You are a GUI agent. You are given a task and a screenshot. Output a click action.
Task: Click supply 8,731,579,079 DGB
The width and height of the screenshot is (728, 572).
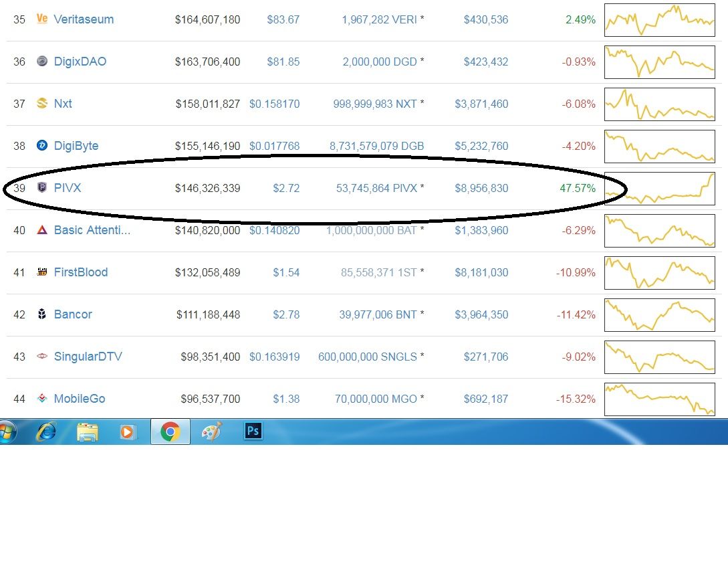point(376,146)
